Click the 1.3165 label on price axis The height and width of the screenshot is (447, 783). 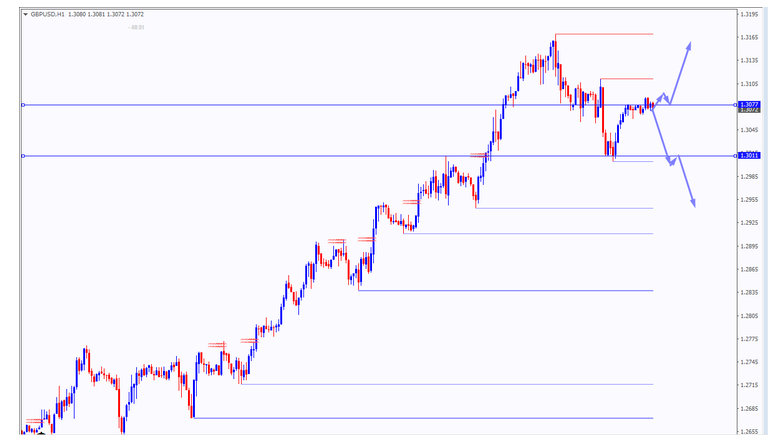coord(750,37)
